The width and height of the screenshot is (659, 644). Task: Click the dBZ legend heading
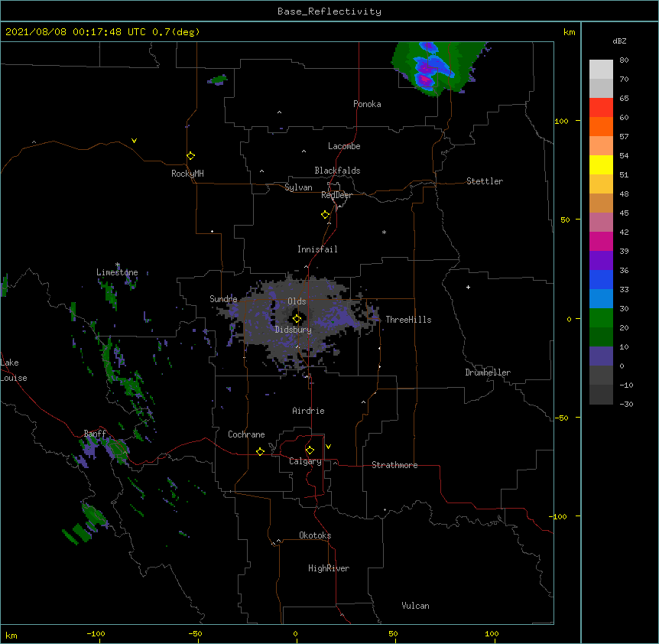pyautogui.click(x=619, y=41)
